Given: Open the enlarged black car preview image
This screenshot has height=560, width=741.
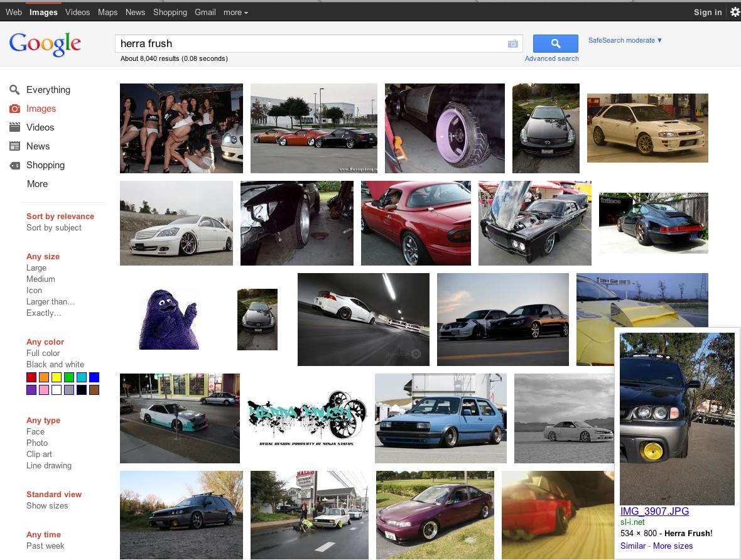Looking at the screenshot, I should click(677, 419).
